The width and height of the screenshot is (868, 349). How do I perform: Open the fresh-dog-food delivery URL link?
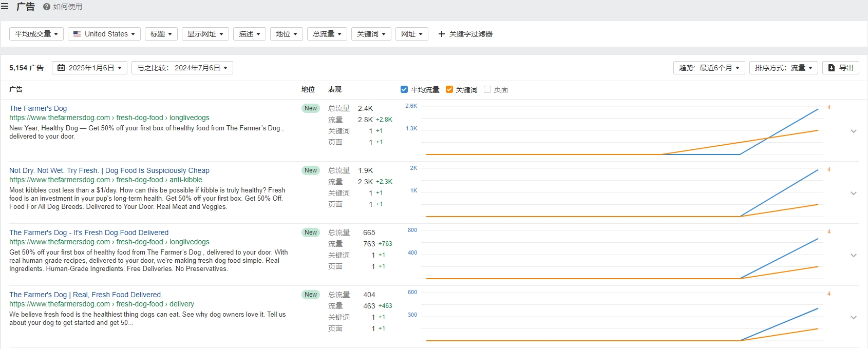point(102,304)
